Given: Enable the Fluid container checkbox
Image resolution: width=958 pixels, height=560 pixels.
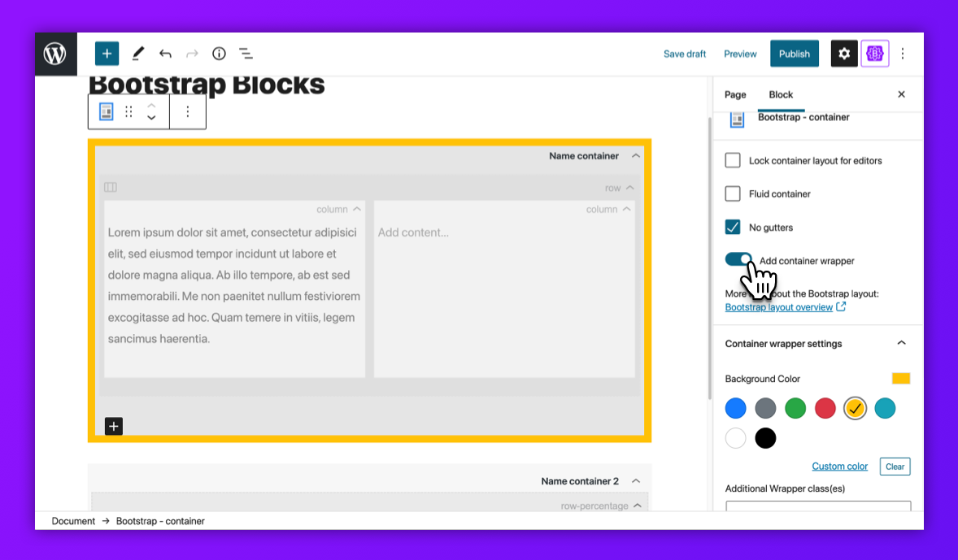Looking at the screenshot, I should [x=733, y=193].
